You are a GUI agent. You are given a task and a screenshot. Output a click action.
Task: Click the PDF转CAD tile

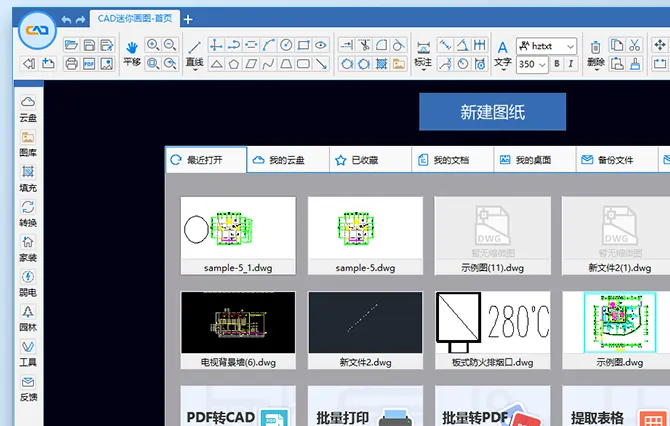[x=238, y=406]
